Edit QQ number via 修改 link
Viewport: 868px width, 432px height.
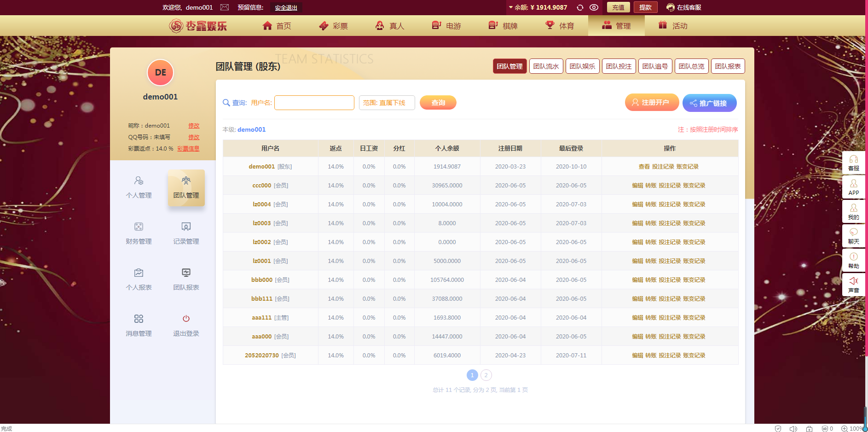(194, 137)
